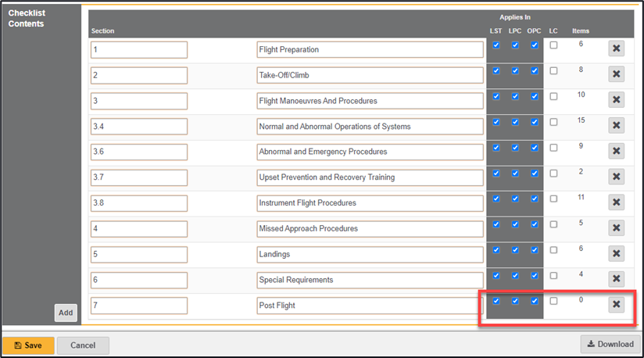Uncheck LST for Flight Preparation
Screen dimensions: 644x358
tap(496, 45)
